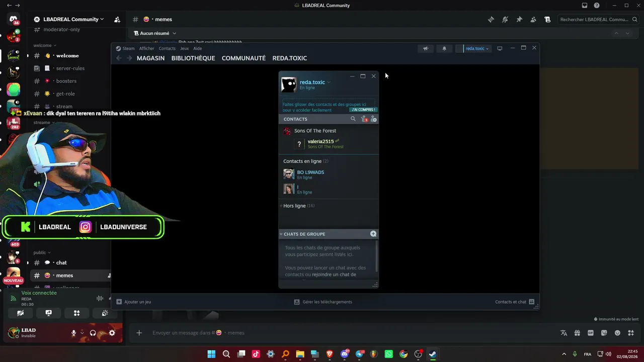
Task: Show pinned messages in Discord
Action: [x=519, y=20]
